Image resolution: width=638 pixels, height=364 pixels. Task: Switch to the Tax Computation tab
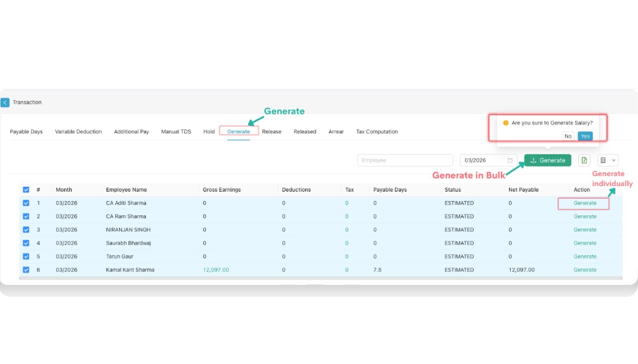pyautogui.click(x=377, y=131)
